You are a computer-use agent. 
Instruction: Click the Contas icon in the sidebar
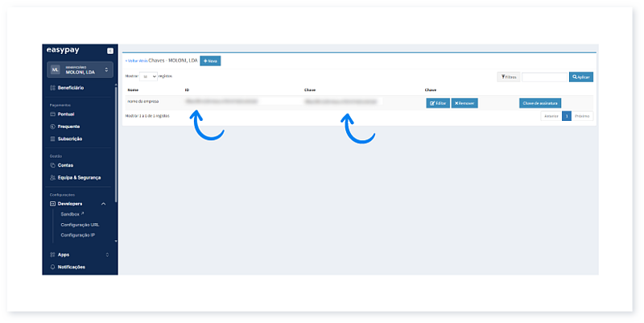(52, 165)
